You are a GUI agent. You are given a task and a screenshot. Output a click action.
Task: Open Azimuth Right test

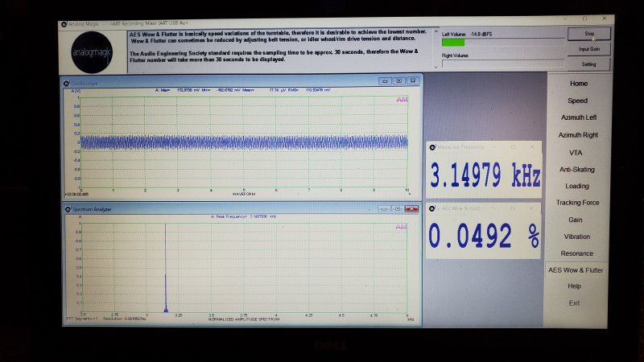(578, 134)
